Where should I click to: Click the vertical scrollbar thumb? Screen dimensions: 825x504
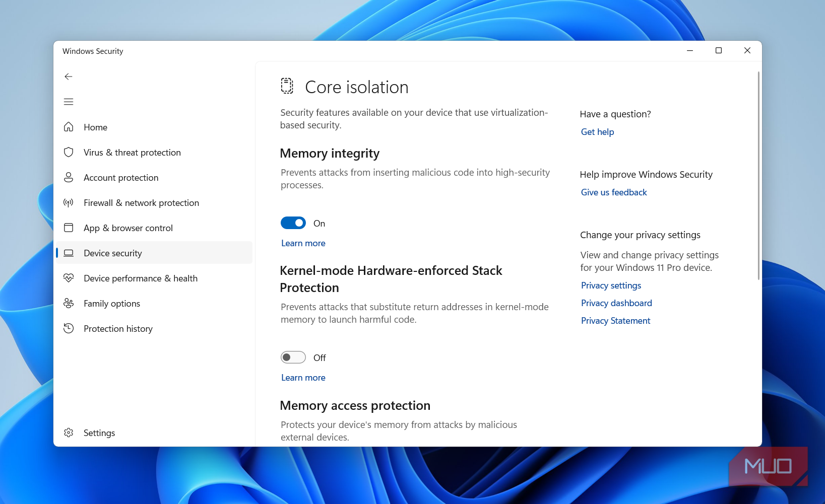(x=758, y=175)
